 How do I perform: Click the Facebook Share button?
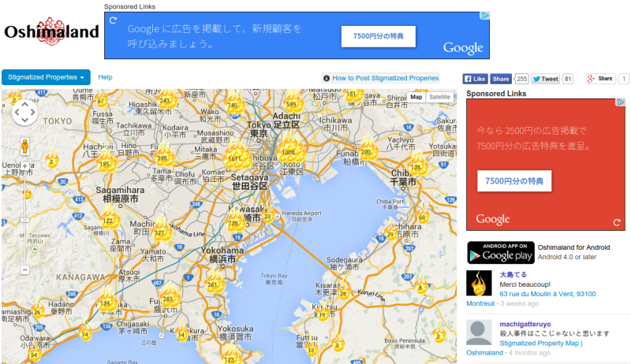point(501,79)
